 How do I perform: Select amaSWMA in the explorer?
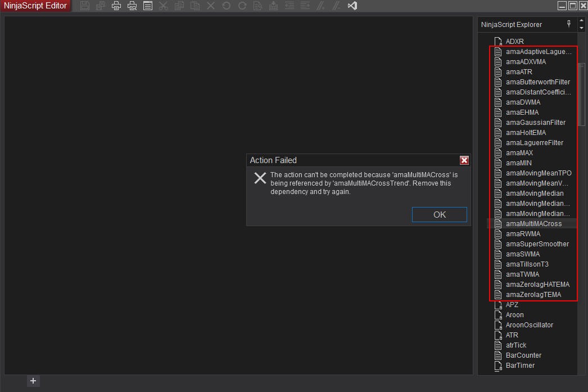click(523, 254)
